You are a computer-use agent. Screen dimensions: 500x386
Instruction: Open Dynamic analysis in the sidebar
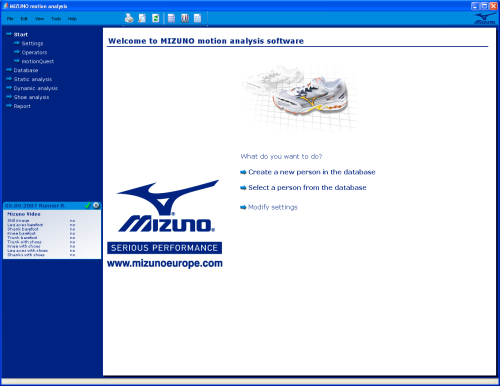tap(36, 88)
